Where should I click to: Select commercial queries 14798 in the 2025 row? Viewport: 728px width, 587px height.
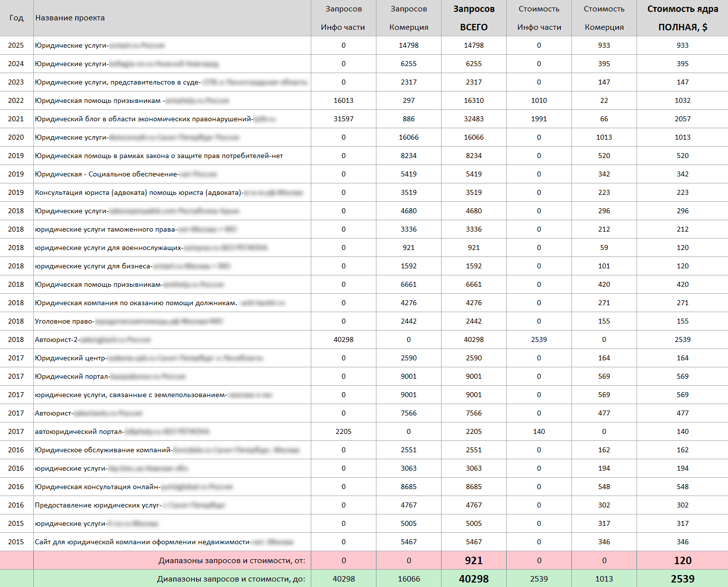pyautogui.click(x=408, y=45)
